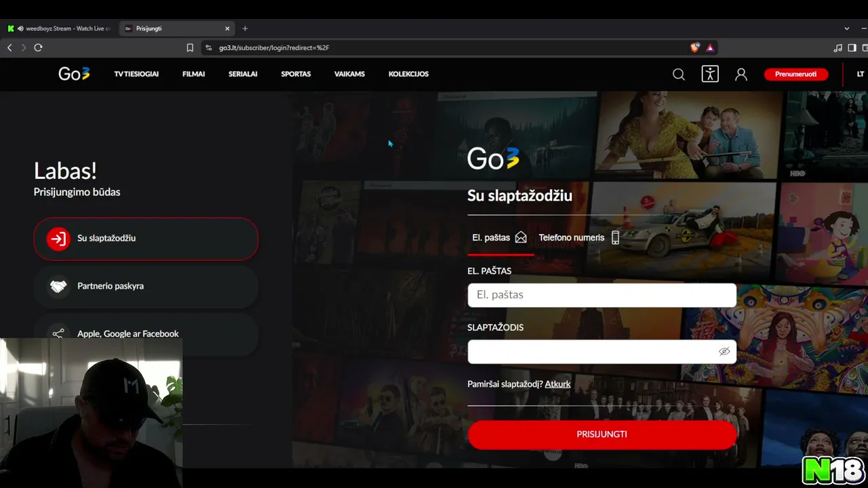The height and width of the screenshot is (488, 868).
Task: Switch to the weedboyz Stream tab
Action: pyautogui.click(x=60, y=28)
